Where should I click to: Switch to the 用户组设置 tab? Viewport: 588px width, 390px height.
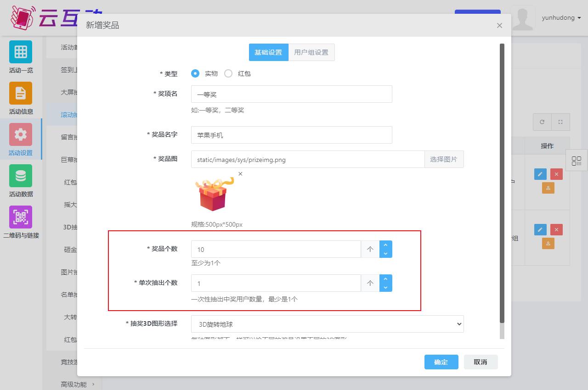click(x=311, y=52)
